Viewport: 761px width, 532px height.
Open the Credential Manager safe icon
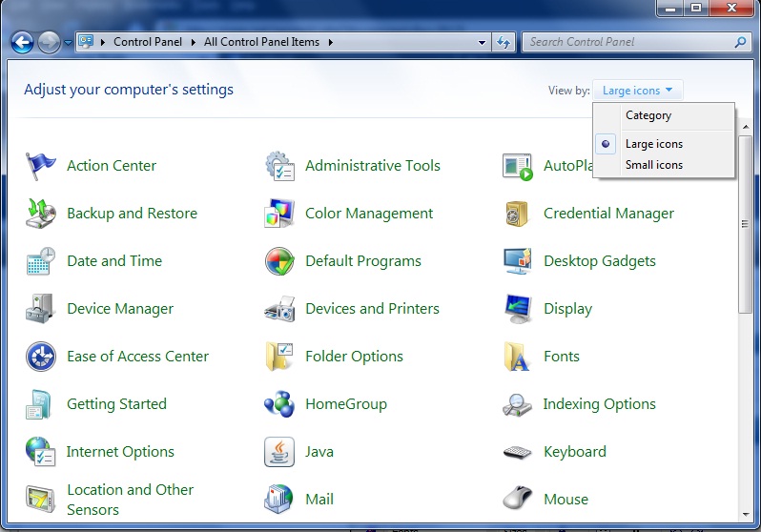coord(517,214)
